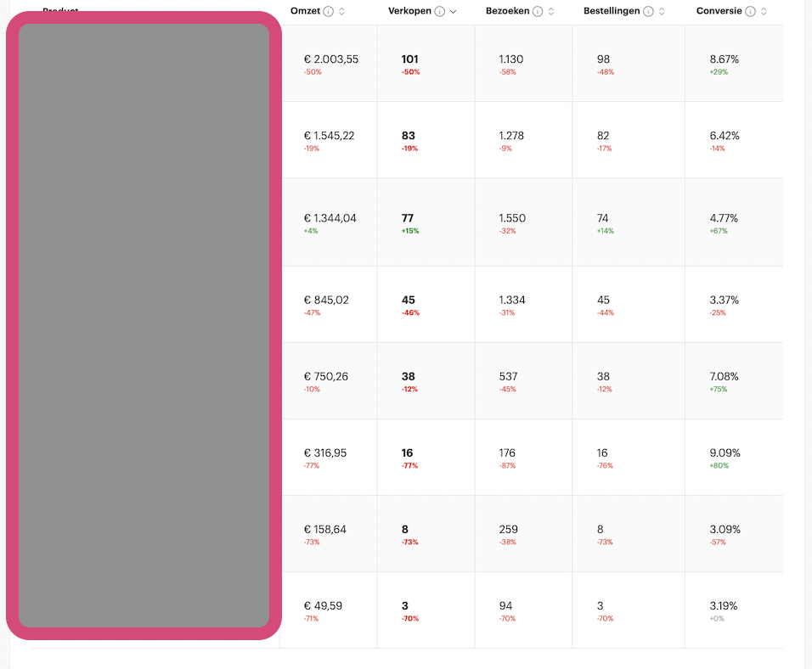Click the 537 bezoeken value
This screenshot has height=669, width=812.
point(508,376)
